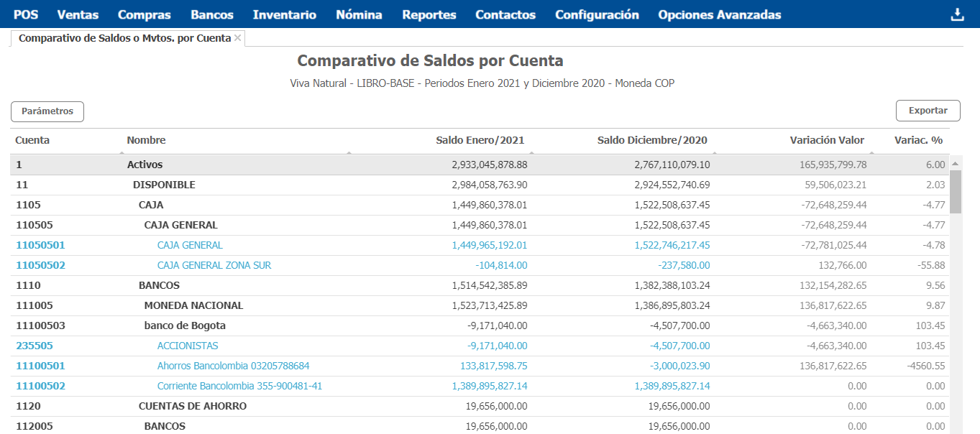Image resolution: width=980 pixels, height=434 pixels.
Task: Click Ahorros Bancolombia 03205788684 link
Action: coord(233,366)
